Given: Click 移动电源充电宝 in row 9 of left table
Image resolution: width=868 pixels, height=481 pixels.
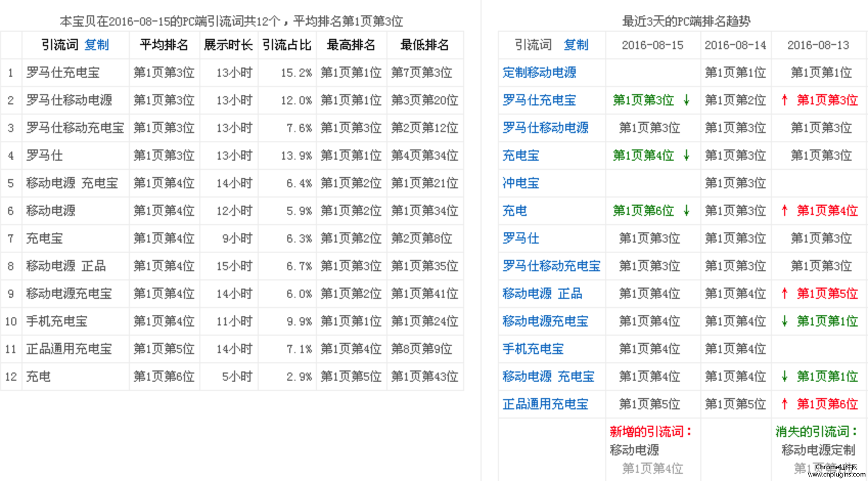Looking at the screenshot, I should point(69,294).
